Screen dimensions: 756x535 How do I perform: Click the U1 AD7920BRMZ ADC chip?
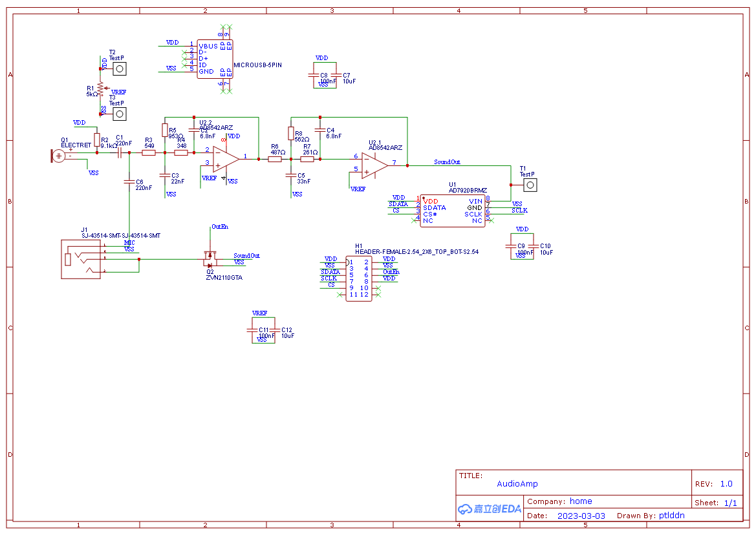[x=452, y=211]
